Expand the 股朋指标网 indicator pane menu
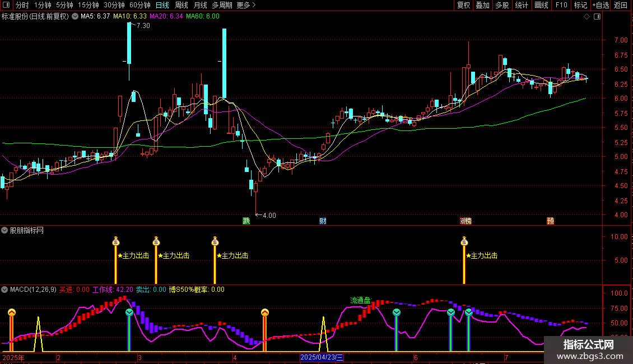 [4, 230]
